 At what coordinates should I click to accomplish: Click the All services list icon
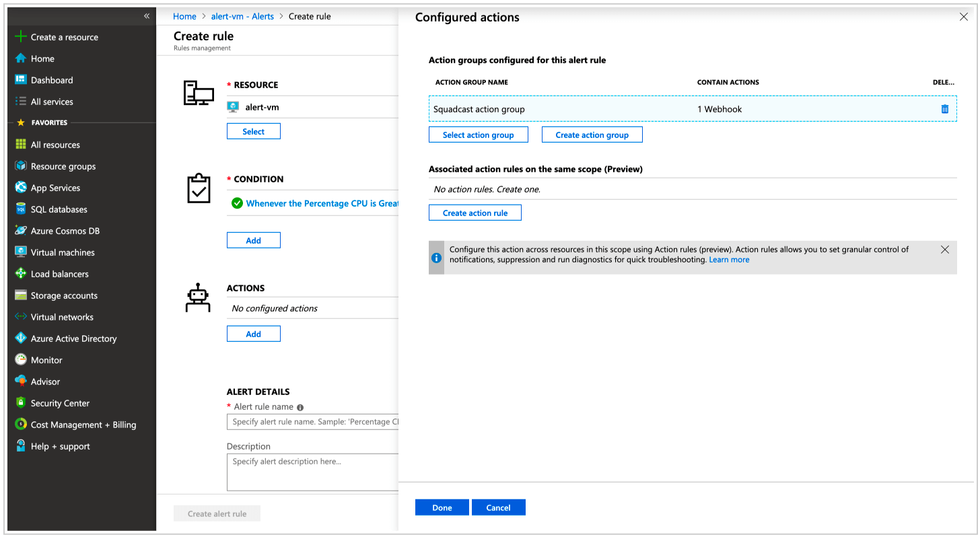(x=20, y=102)
